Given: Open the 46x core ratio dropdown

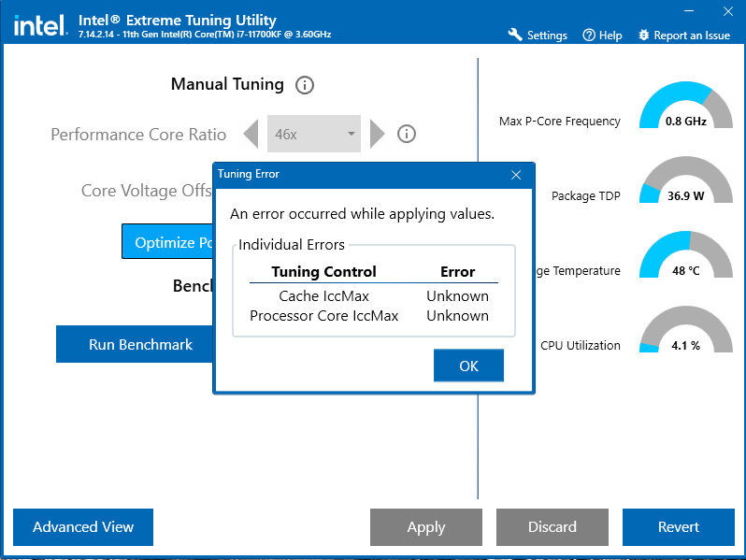Looking at the screenshot, I should click(314, 134).
